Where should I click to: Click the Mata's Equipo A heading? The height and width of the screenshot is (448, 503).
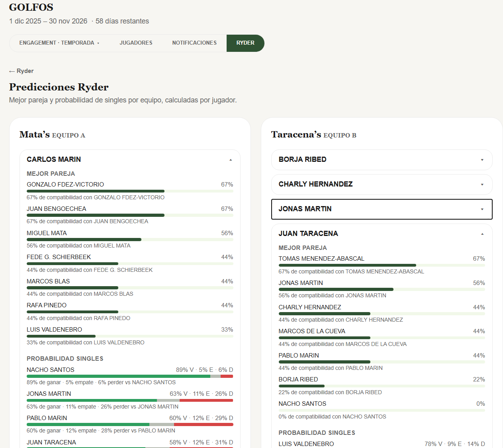52,135
